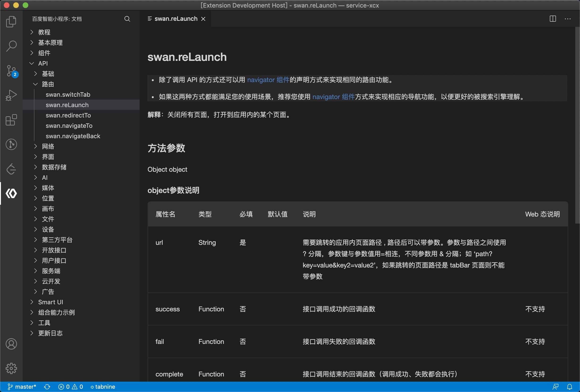Expand the 位置 section

tap(81, 198)
